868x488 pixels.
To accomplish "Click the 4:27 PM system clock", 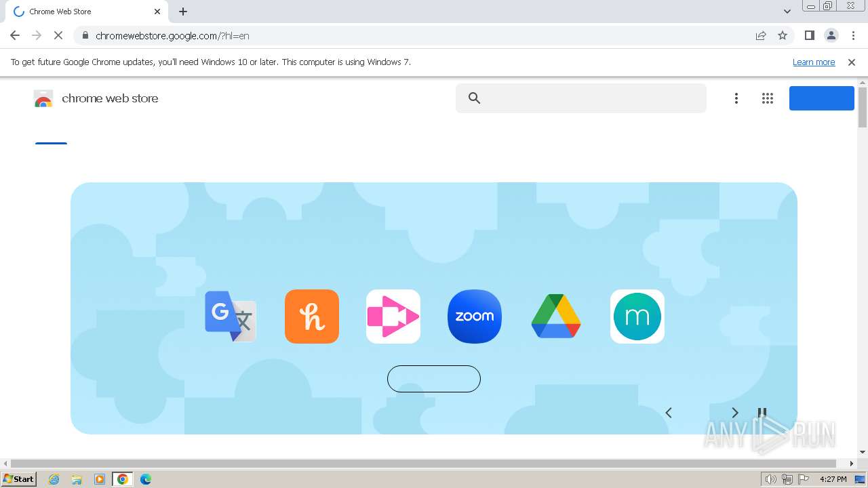I will [x=833, y=479].
